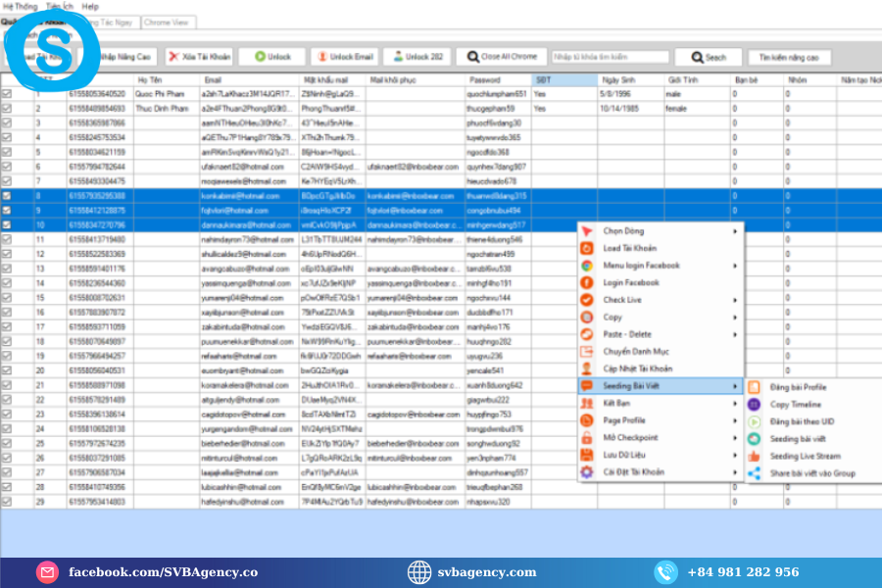Expand the Page Profile submenu arrow
882x588 pixels.
(735, 420)
